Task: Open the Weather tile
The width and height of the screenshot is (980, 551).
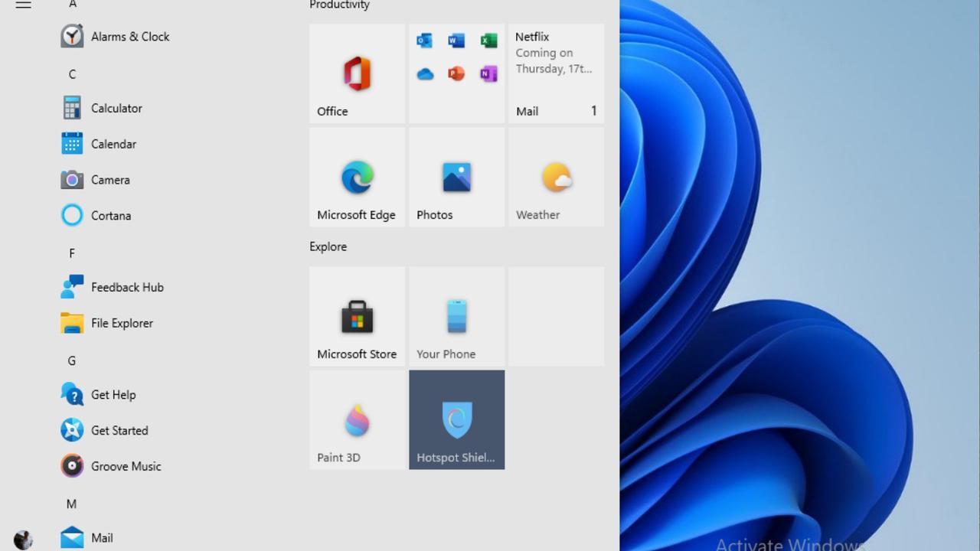Action: tap(557, 177)
